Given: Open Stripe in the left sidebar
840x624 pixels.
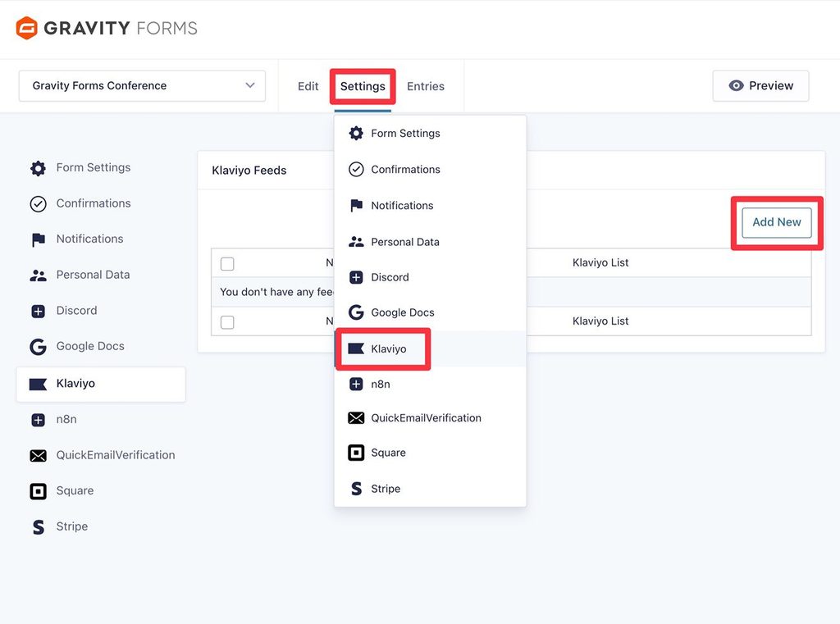Looking at the screenshot, I should click(x=101, y=527).
